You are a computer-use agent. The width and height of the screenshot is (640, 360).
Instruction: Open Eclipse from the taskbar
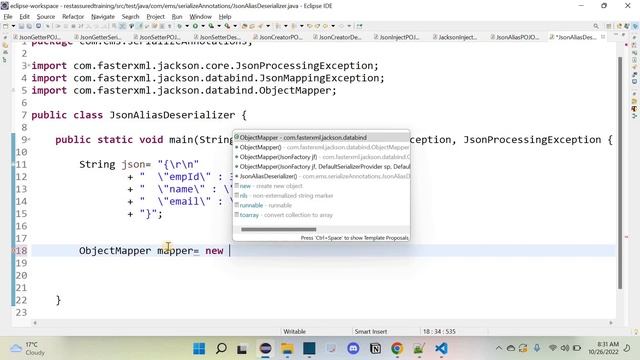[x=265, y=349]
